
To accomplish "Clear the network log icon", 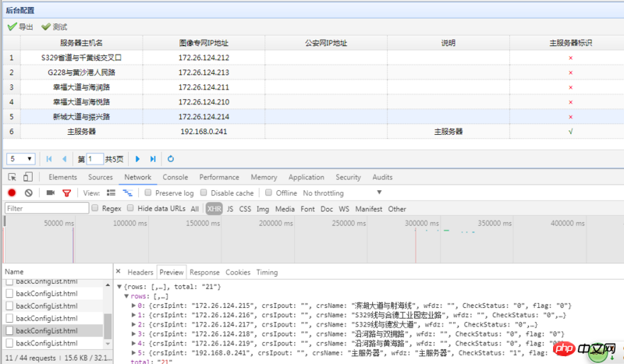I will pyautogui.click(x=28, y=193).
